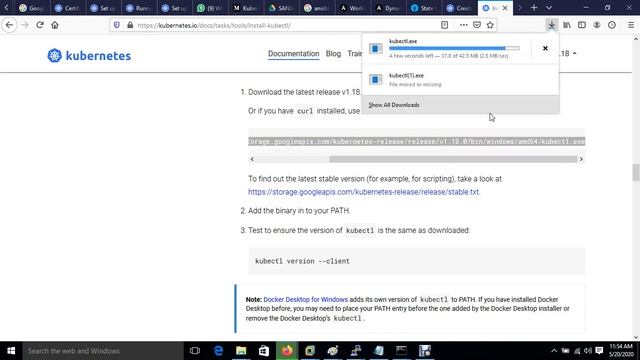
Task: Save page to Pocket
Action: click(x=477, y=25)
